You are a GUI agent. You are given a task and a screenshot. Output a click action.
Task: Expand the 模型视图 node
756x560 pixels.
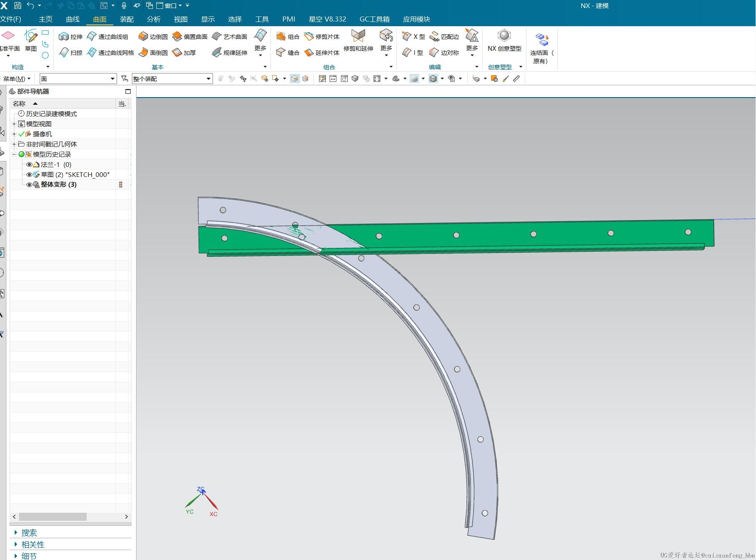click(x=14, y=124)
